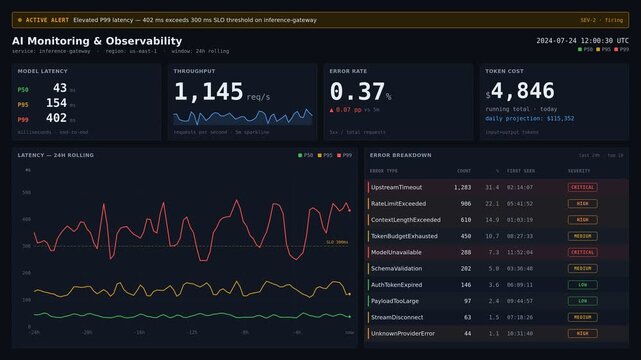Open the Model Latency card heading
Image resolution: width=641 pixels, height=360 pixels.
43,71
